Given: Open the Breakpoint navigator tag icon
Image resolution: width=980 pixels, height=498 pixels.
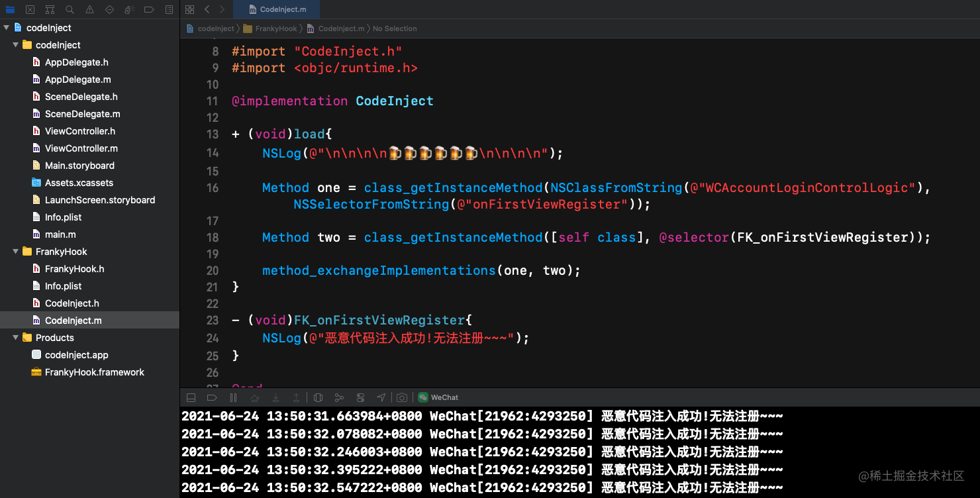Looking at the screenshot, I should (149, 10).
